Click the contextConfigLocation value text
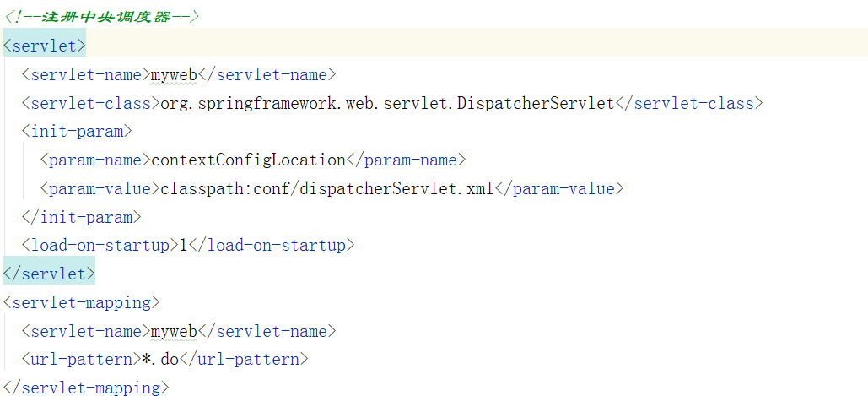 (249, 160)
